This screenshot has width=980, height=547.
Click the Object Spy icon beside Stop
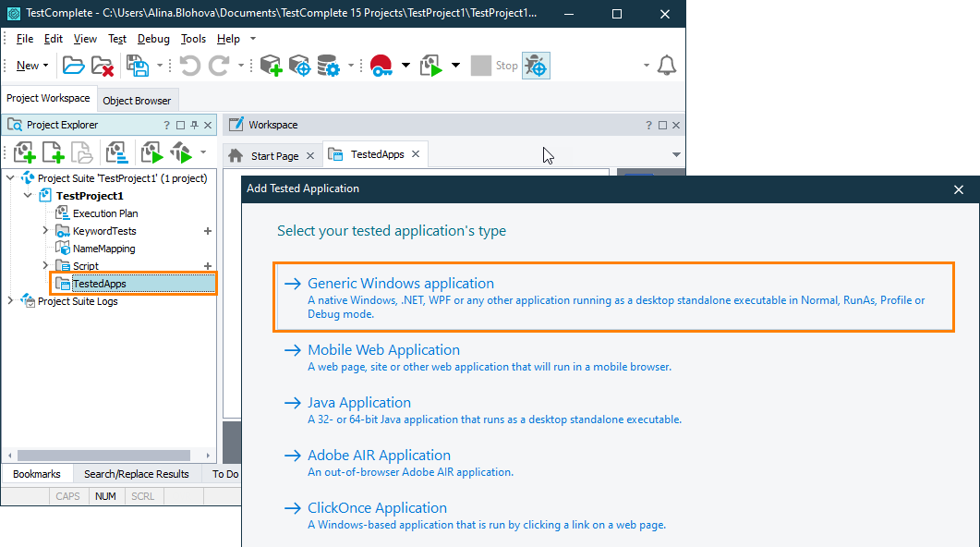pyautogui.click(x=536, y=66)
